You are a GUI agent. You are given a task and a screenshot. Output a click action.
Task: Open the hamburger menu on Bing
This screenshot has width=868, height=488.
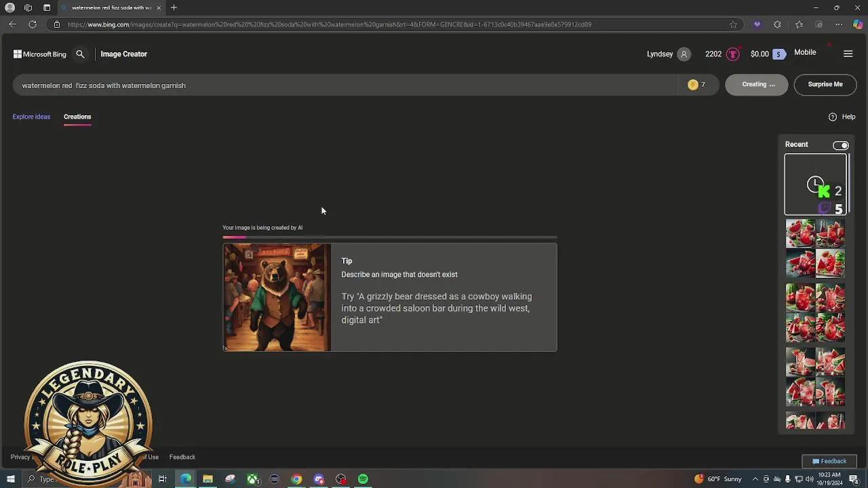(x=848, y=54)
